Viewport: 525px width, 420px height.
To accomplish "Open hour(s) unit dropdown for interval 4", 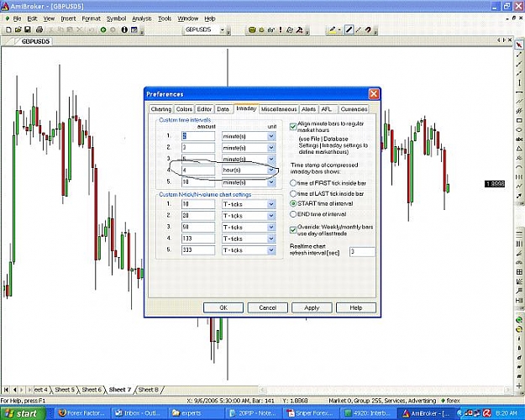I will [271, 171].
